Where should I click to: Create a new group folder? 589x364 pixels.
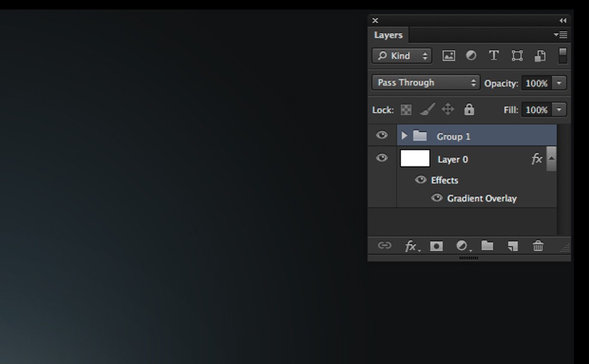[487, 245]
